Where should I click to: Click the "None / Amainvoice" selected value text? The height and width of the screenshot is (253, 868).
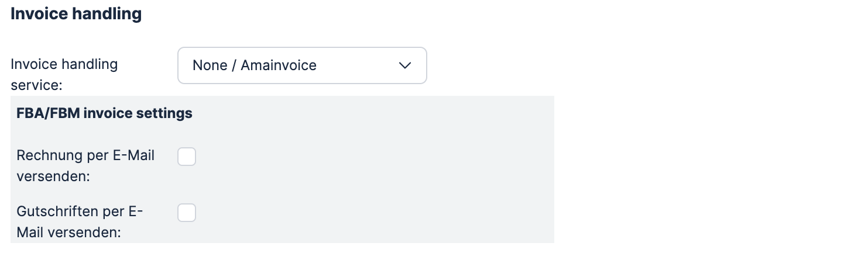tap(255, 65)
